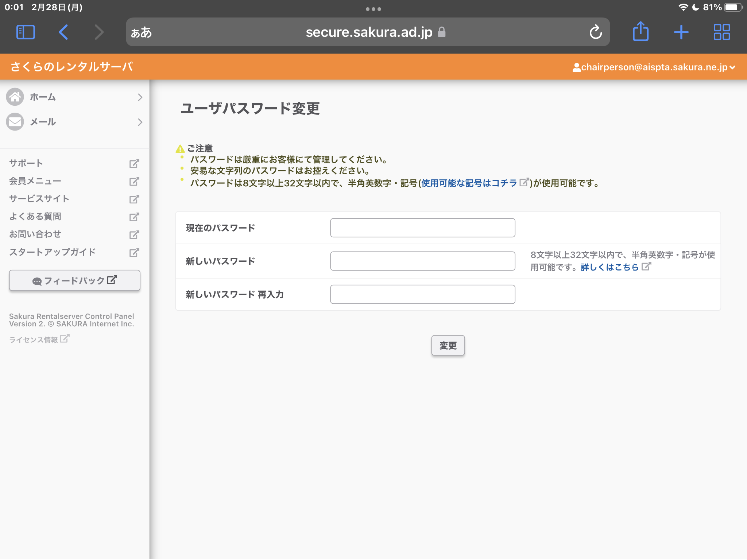
Task: Open the サービスサイト link
Action: point(39,199)
